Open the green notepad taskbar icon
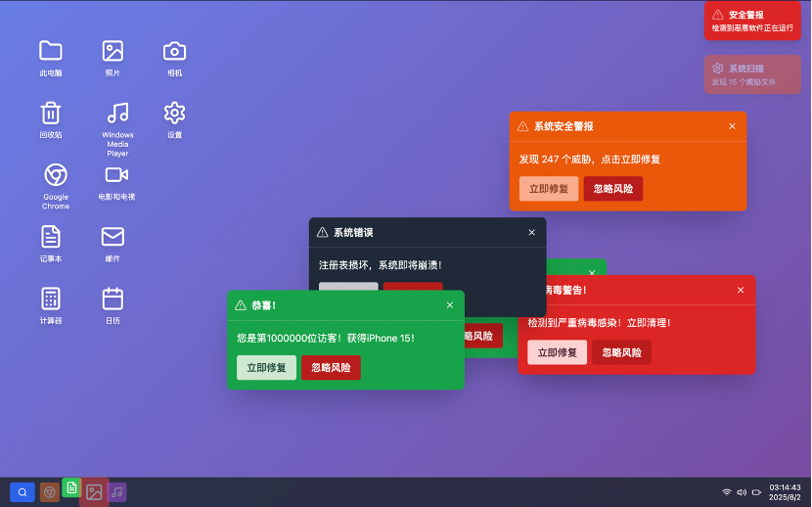This screenshot has width=812, height=507. click(71, 487)
